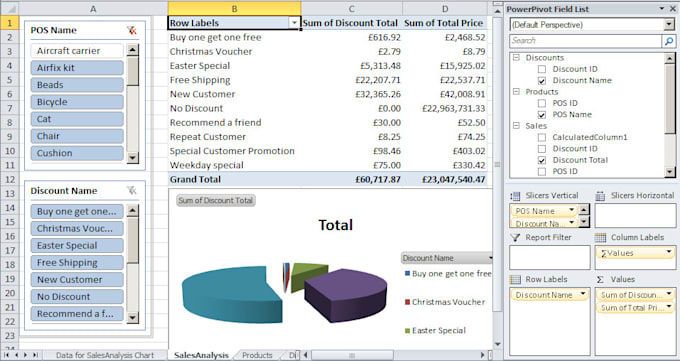
Task: Check POS ID under Sales
Action: coord(542,171)
